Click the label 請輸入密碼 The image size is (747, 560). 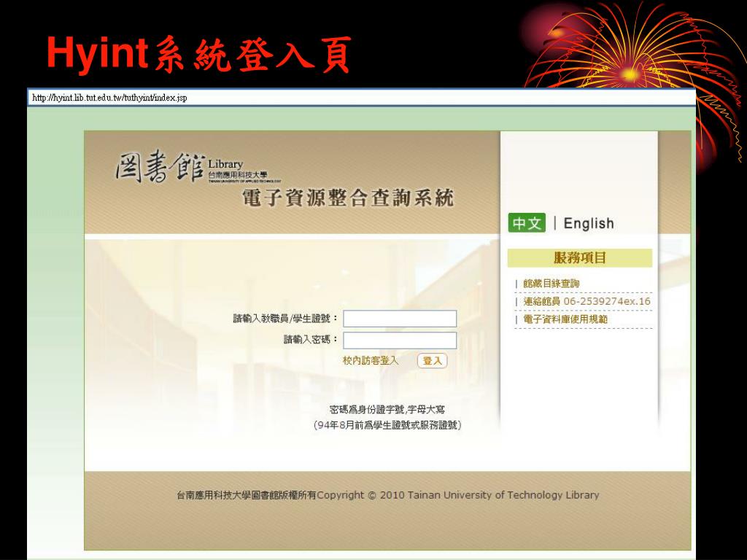311,339
